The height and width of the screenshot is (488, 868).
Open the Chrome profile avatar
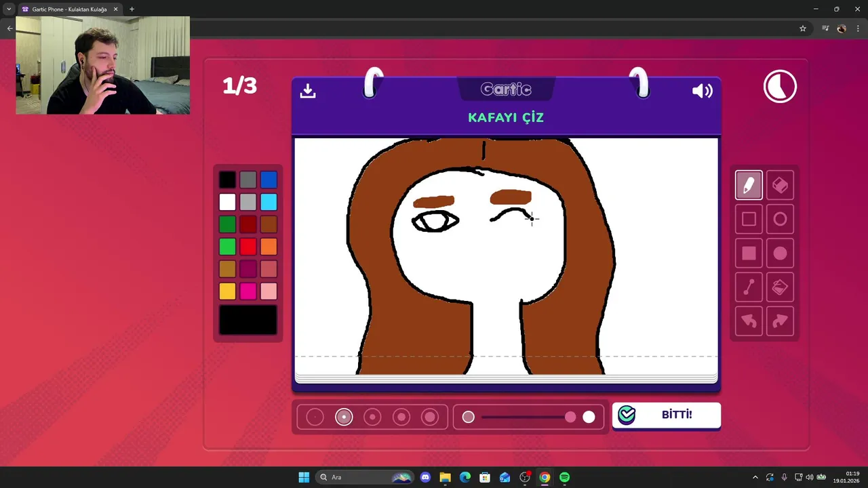842,28
